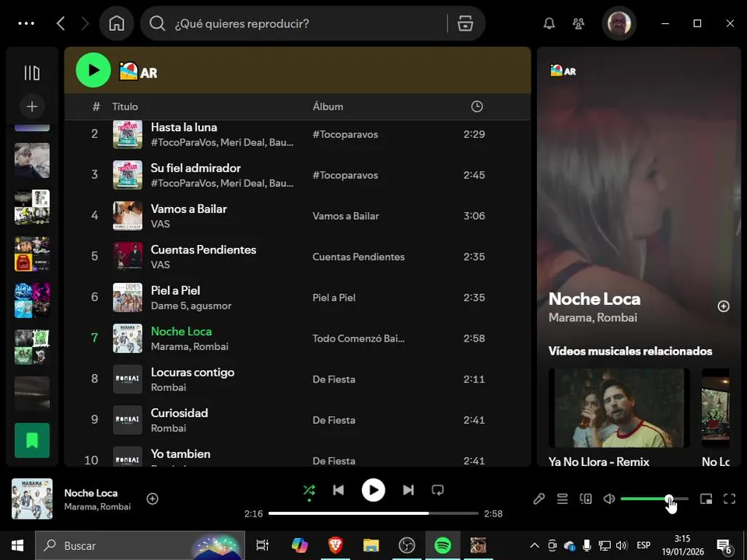The width and height of the screenshot is (747, 560).
Task: Mute with the speaker volume icon
Action: [x=608, y=499]
